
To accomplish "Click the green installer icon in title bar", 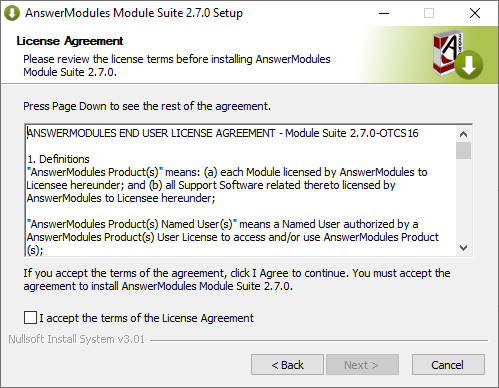I will [x=12, y=13].
